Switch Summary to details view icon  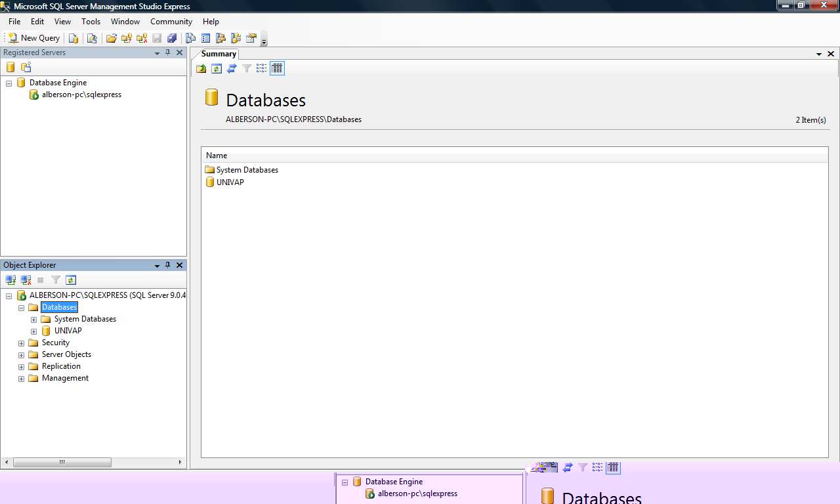coord(277,68)
